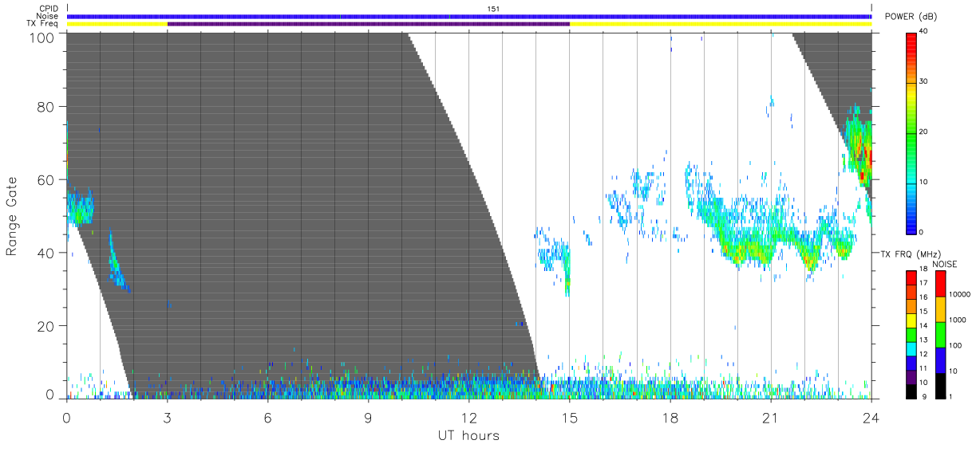
Task: Click the POWER (dB) legend title
Action: tap(912, 17)
